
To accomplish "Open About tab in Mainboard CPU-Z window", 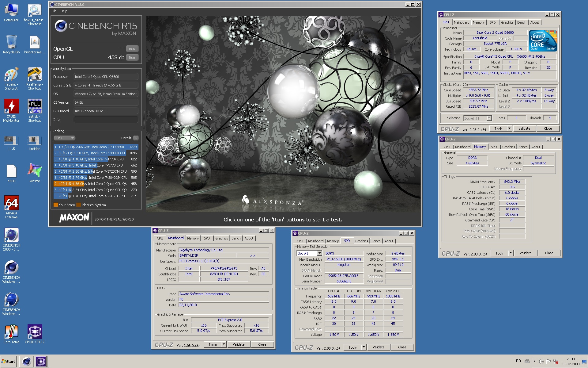I will click(x=249, y=238).
